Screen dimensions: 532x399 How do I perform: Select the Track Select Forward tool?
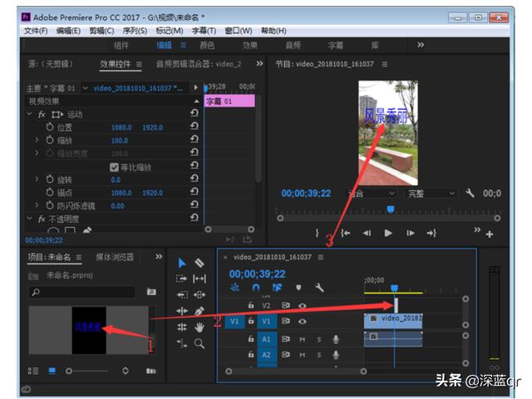click(x=182, y=279)
